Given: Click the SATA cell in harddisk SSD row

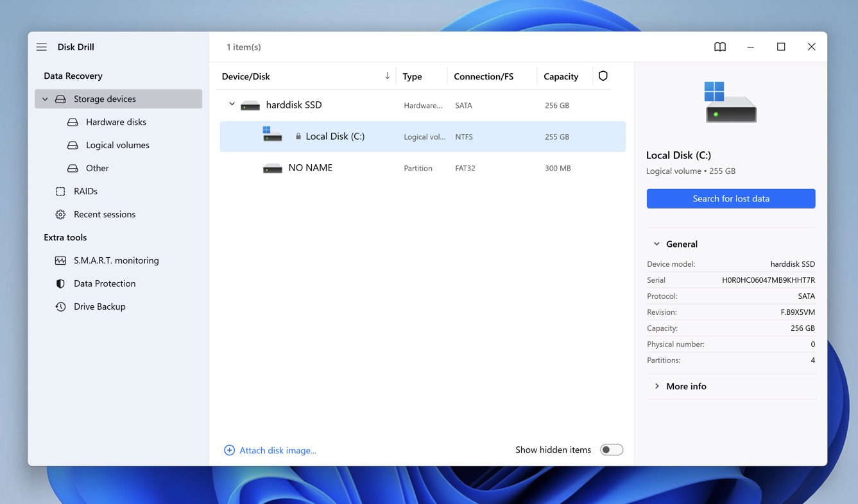Looking at the screenshot, I should (463, 105).
